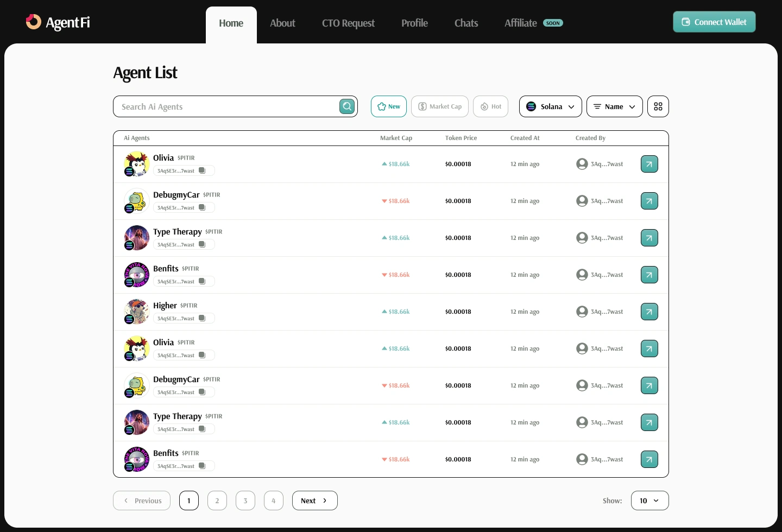The width and height of the screenshot is (782, 532).
Task: Switch to grid view layout icon
Action: [x=658, y=106]
